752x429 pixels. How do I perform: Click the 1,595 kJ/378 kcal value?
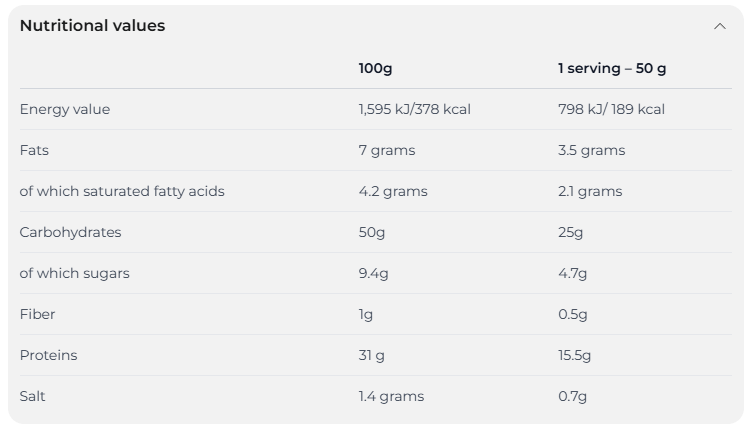[414, 109]
